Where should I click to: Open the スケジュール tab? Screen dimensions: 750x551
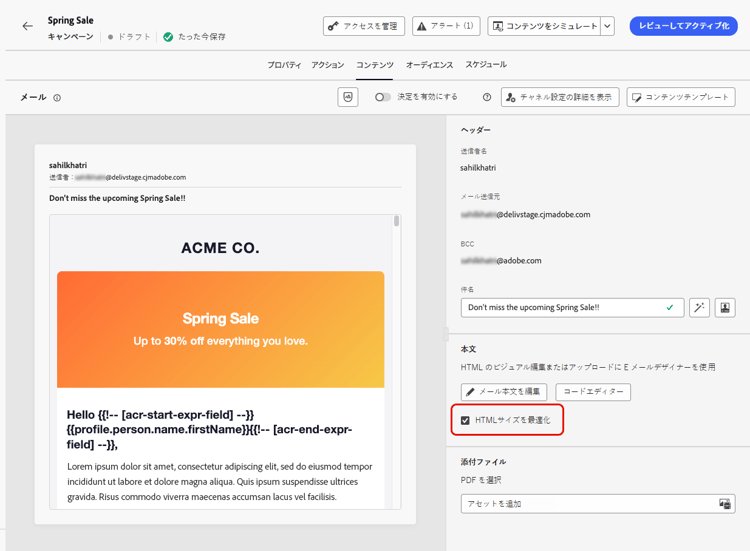pyautogui.click(x=486, y=65)
